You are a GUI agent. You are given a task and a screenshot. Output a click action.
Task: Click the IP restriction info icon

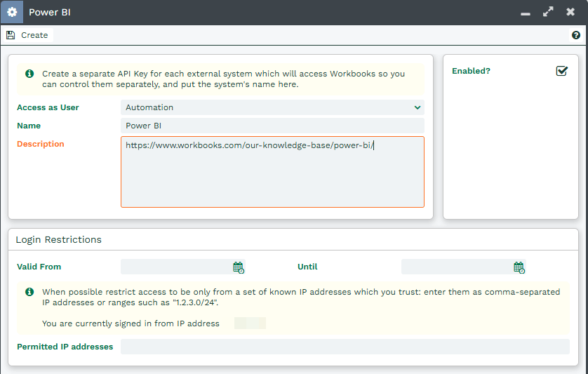tap(29, 292)
